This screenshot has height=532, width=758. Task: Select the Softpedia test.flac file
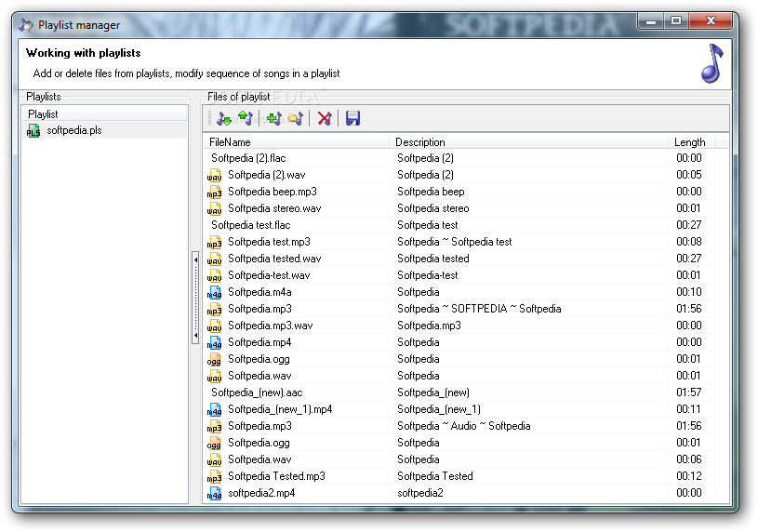(x=251, y=225)
